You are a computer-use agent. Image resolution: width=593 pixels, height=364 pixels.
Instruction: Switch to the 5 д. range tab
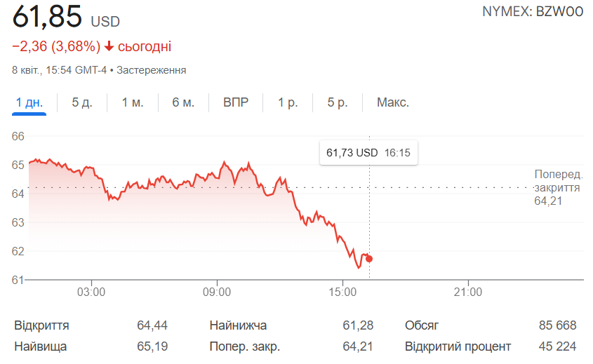point(82,102)
